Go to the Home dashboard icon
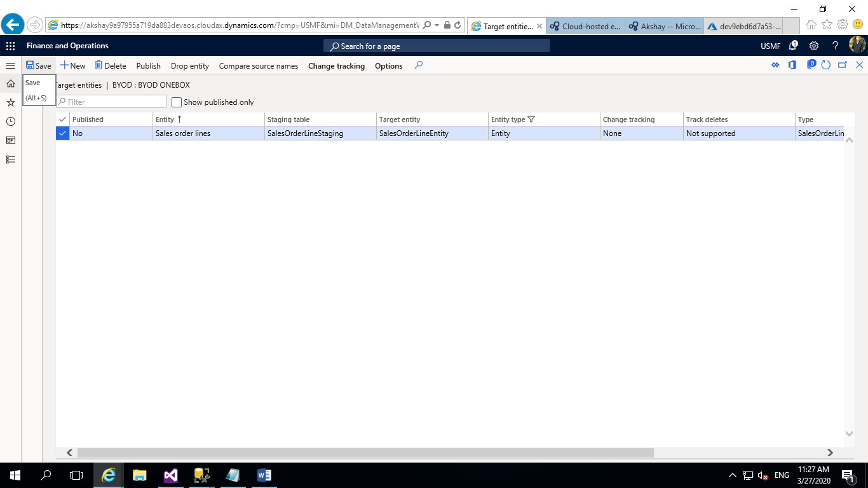 [x=10, y=83]
